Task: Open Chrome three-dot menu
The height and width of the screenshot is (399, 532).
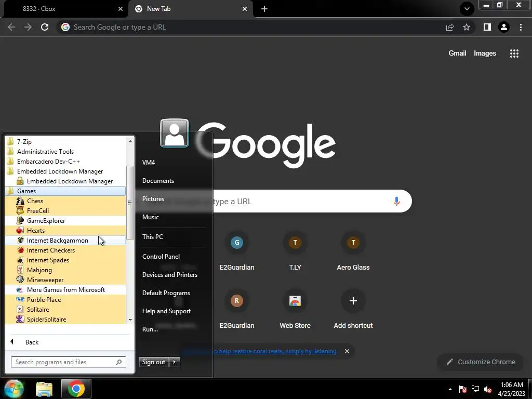Action: pos(521,27)
